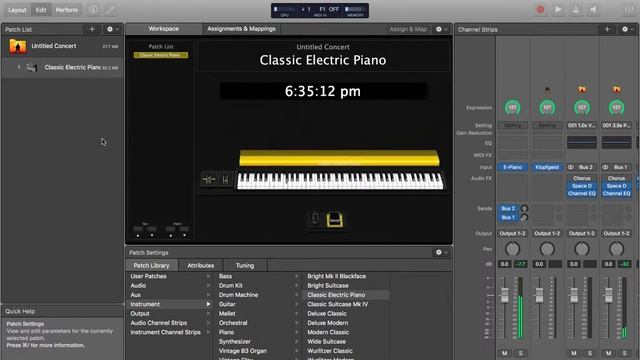Image resolution: width=640 pixels, height=360 pixels.
Task: Select yellow patch in workspace Patch List
Action: tap(161, 55)
